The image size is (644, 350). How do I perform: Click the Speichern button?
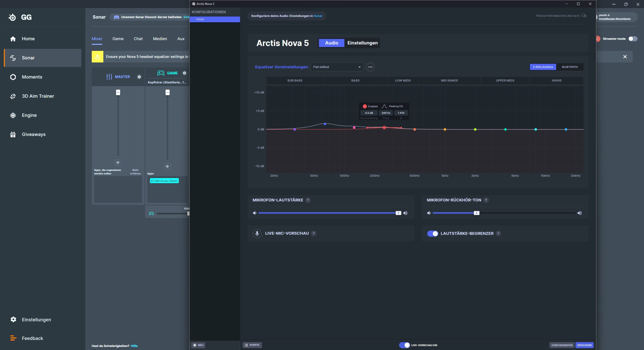tap(584, 345)
